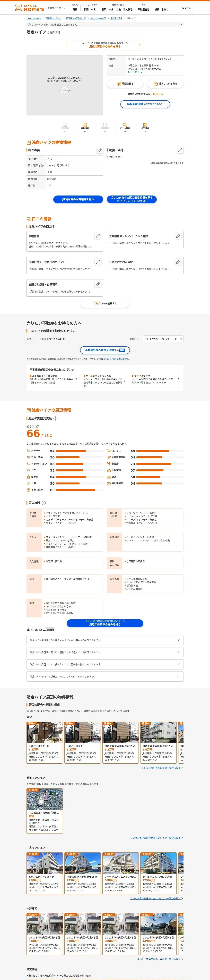This screenshot has width=210, height=980.
Task: Click the 習い事施設 icon
Action: [109, 483]
